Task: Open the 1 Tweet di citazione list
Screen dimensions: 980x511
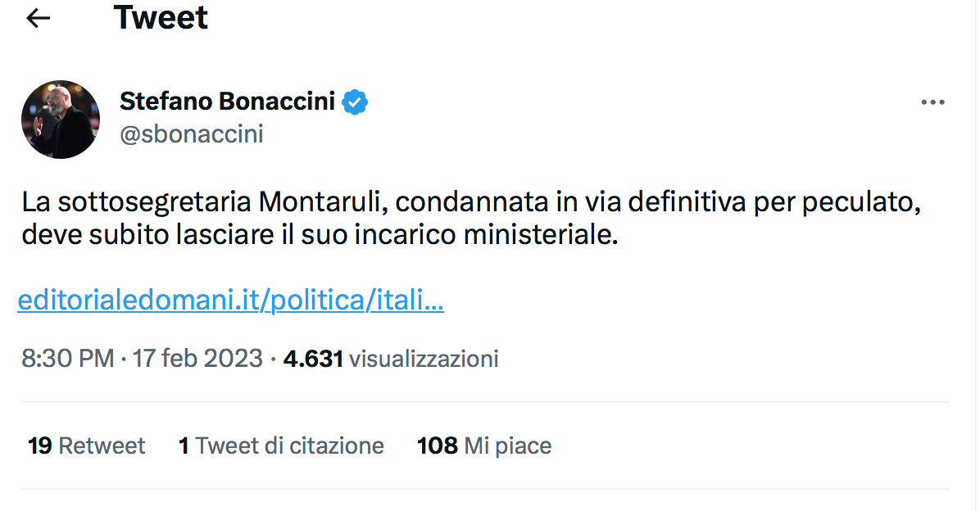Action: 281,445
